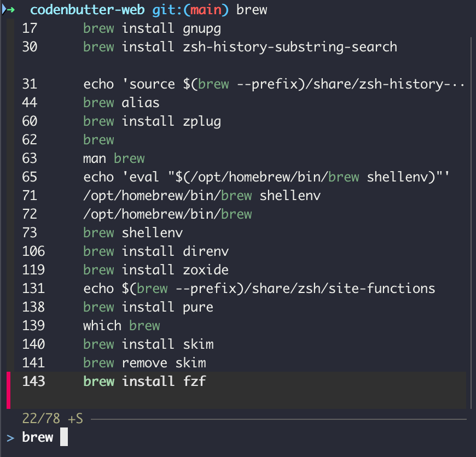The height and width of the screenshot is (457, 476).
Task: Select history entry 17 brew install gnupg
Action: point(152,28)
